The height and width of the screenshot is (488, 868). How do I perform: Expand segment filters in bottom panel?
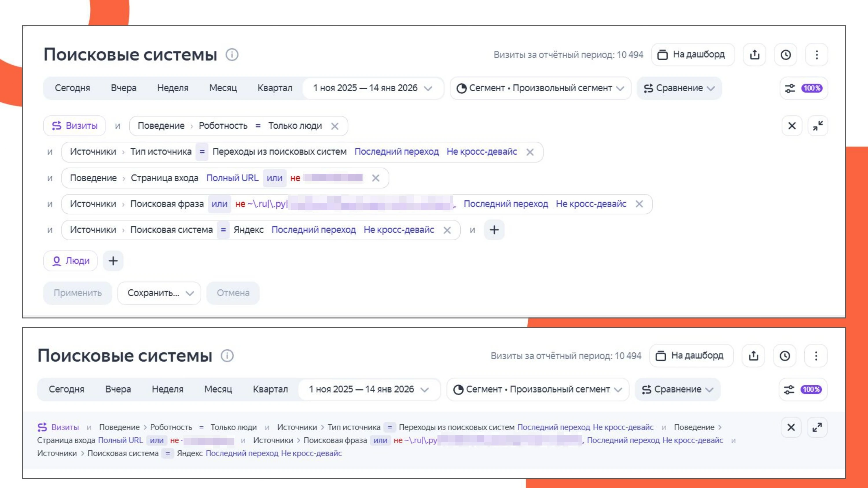pyautogui.click(x=817, y=427)
